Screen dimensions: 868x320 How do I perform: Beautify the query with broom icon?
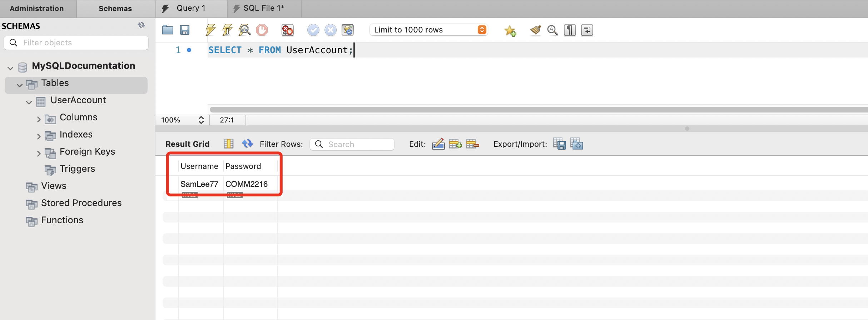point(535,30)
